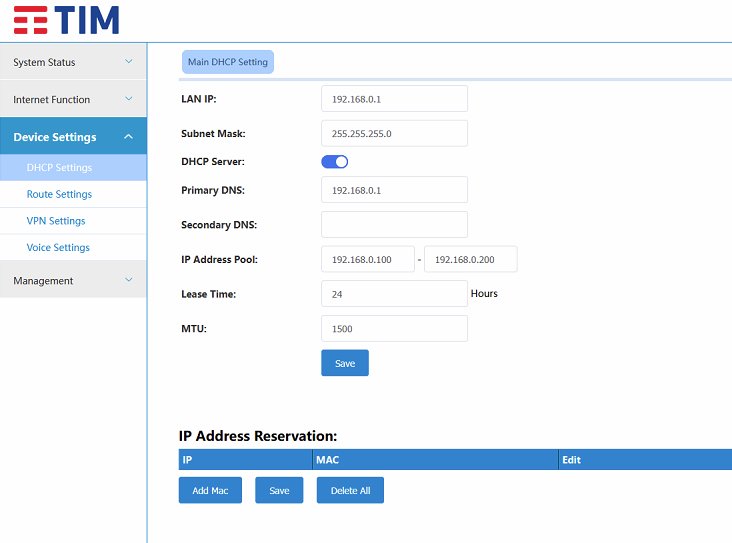
Task: Click Delete All reservations
Action: (x=350, y=491)
